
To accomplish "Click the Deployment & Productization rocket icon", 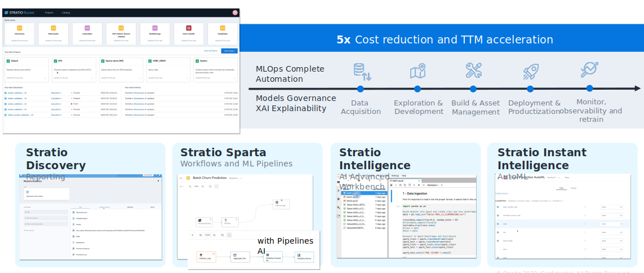I will 531,72.
